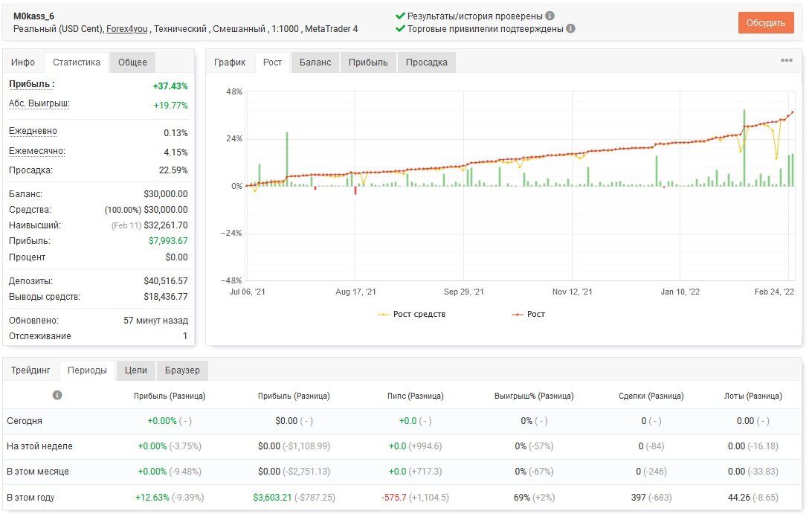Click the Nov 12, '21 axis label

coord(573,292)
